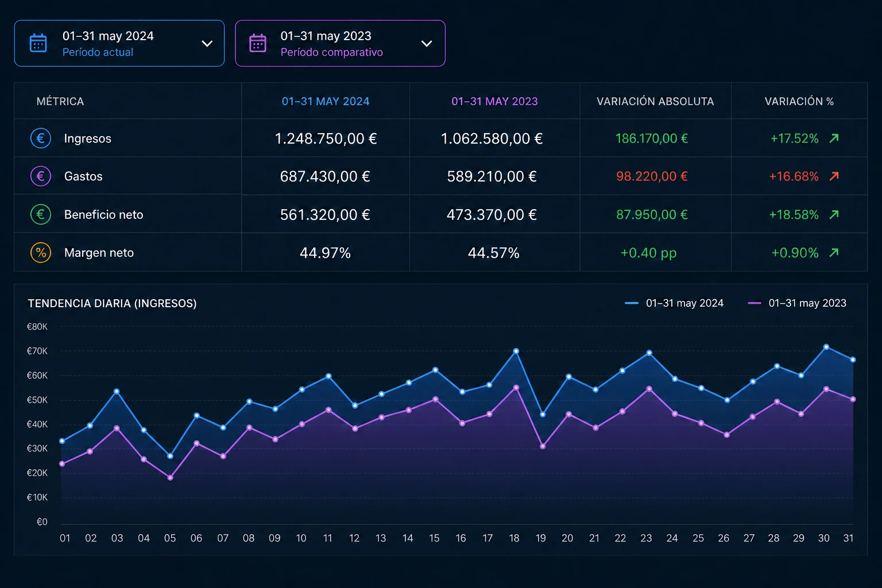Screen dimensions: 882x588
Task: Click the value 1.248.750,00 €
Action: [x=326, y=138]
